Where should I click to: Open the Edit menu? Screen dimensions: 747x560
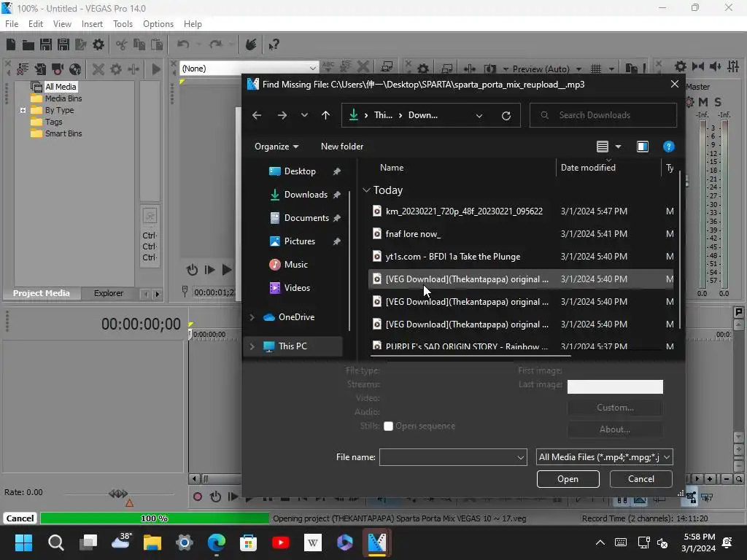point(36,24)
